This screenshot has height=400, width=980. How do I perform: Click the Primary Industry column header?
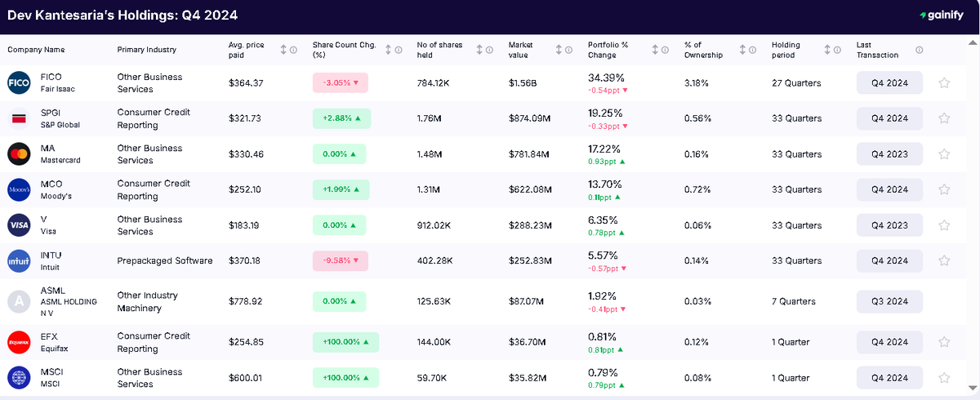(147, 50)
